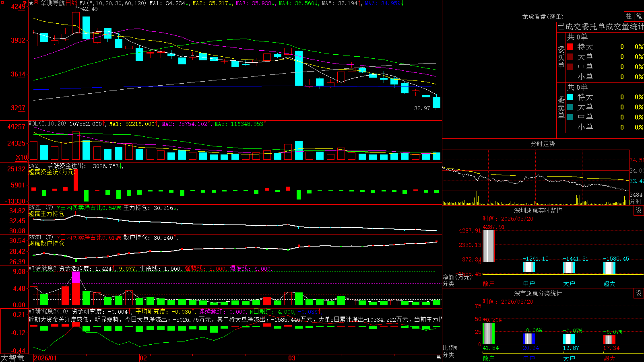Click the MA(5,10,20,30,60,120) indicator parameters
The width and height of the screenshot is (644, 362).
click(x=113, y=3)
